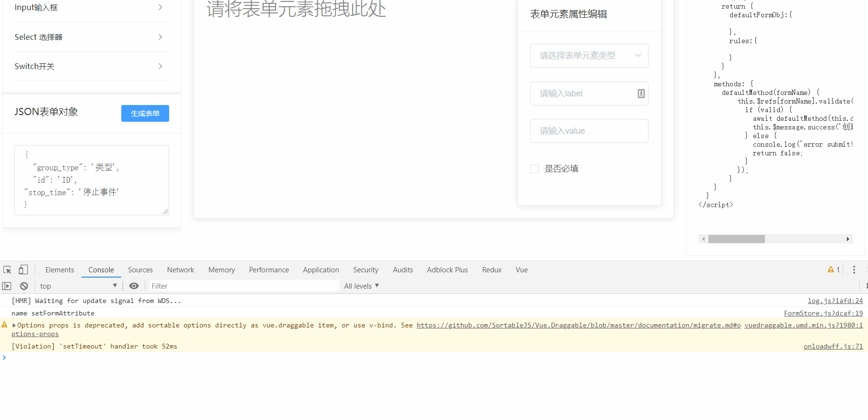This screenshot has height=420, width=868.
Task: Clear the console with the ban icon
Action: (x=24, y=286)
